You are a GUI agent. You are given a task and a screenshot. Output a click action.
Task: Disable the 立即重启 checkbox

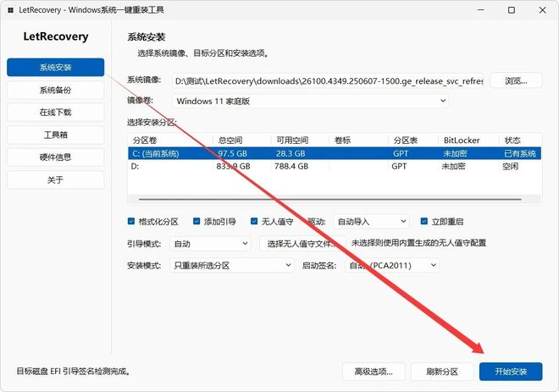[423, 221]
